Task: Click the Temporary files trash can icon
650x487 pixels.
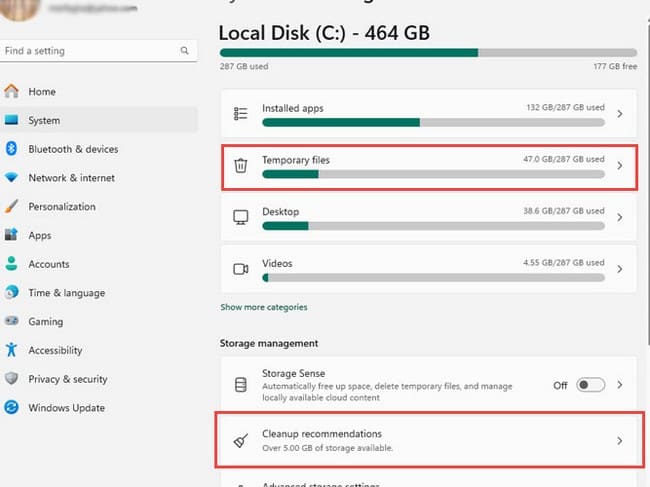Action: tap(240, 166)
